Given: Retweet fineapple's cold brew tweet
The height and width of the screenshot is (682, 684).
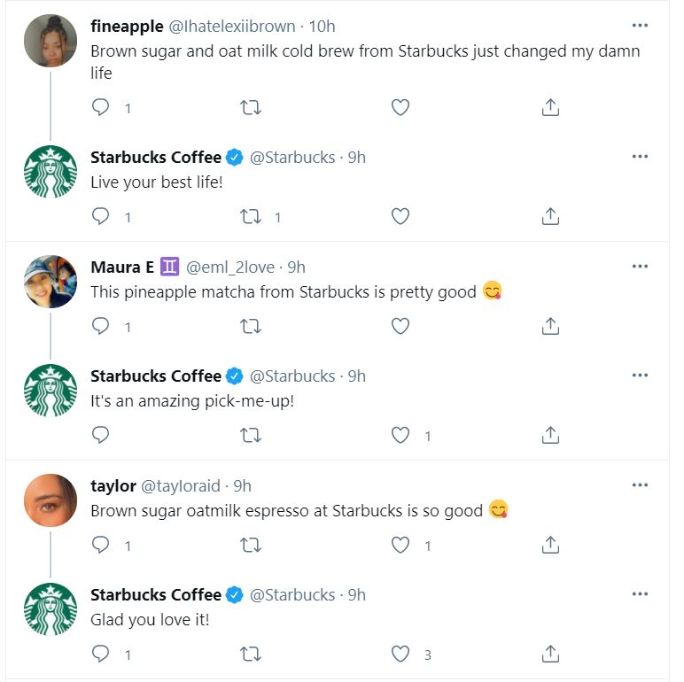Looking at the screenshot, I should pyautogui.click(x=251, y=107).
